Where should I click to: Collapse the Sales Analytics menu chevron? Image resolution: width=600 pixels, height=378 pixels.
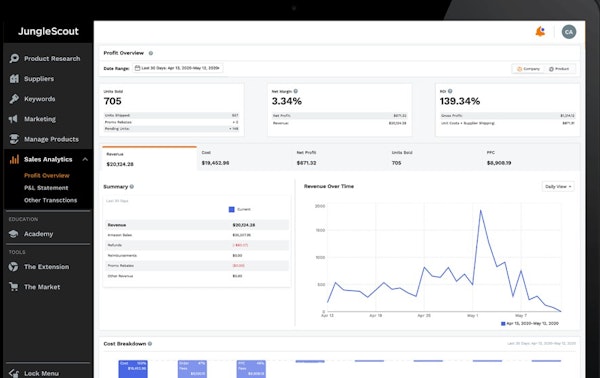tap(85, 159)
